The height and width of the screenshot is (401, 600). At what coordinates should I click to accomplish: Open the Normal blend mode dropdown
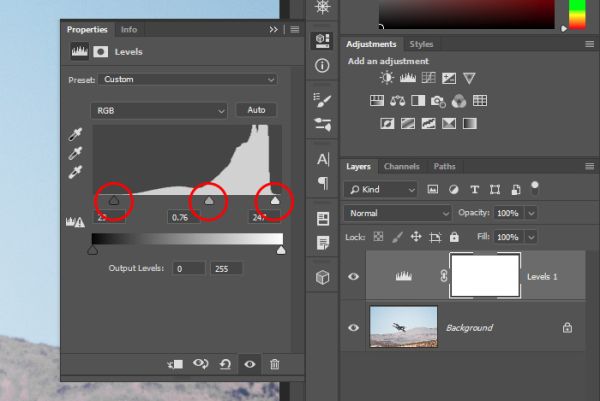click(398, 213)
